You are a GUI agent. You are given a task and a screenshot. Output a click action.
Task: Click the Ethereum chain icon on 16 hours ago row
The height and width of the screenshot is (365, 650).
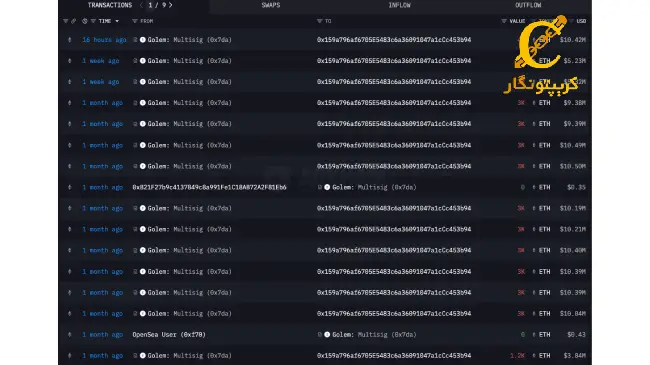(70, 40)
